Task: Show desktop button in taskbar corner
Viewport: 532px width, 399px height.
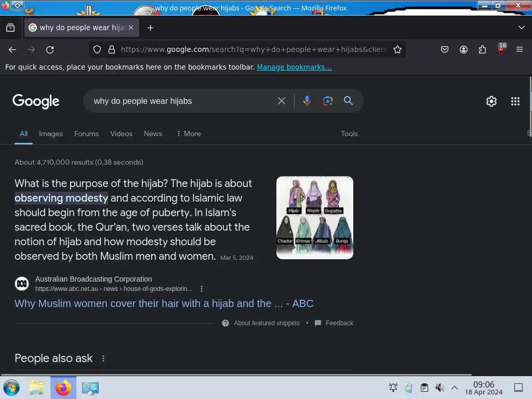Action: point(518,388)
